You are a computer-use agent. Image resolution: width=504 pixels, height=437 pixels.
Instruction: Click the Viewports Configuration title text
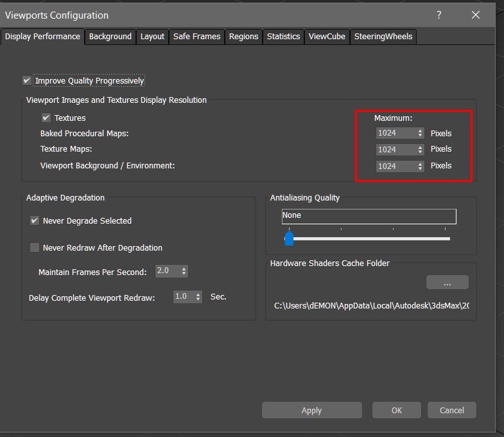click(56, 15)
